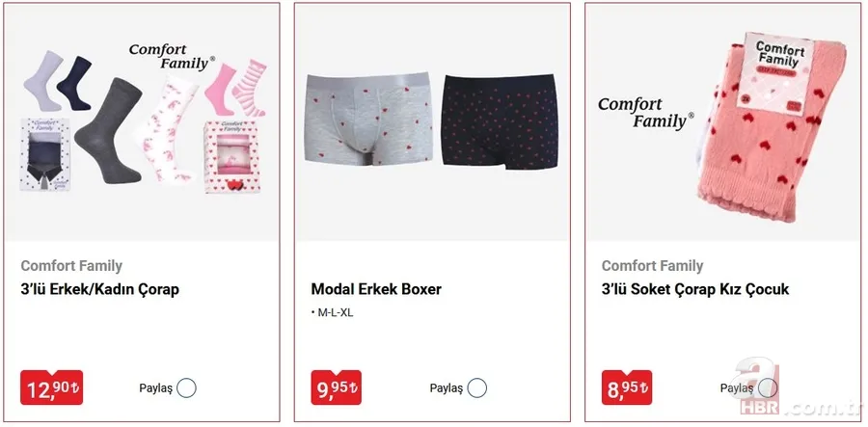Screen dimensions: 868x427
Task: Click the dark grey sock image
Action: pyautogui.click(x=110, y=131)
